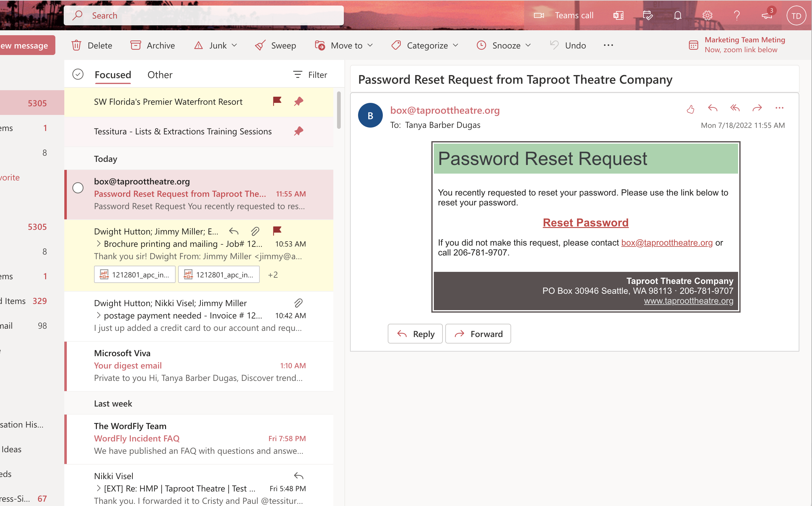The height and width of the screenshot is (506, 812).
Task: Open the Filter menu
Action: pyautogui.click(x=310, y=75)
